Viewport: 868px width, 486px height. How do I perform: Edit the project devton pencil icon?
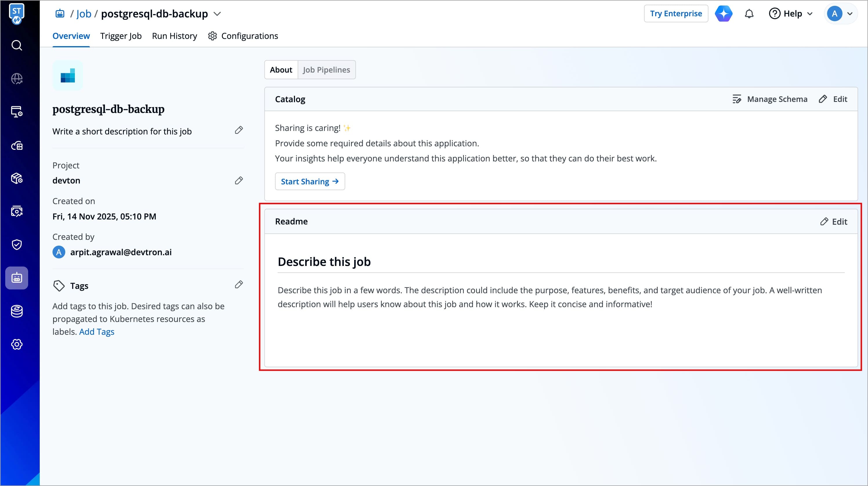(238, 181)
